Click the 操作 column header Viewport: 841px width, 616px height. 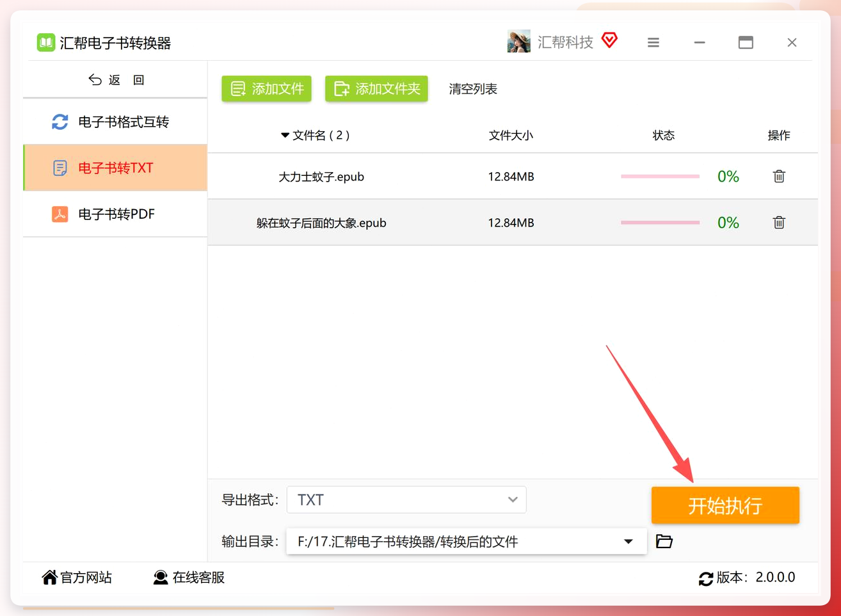[x=779, y=135]
